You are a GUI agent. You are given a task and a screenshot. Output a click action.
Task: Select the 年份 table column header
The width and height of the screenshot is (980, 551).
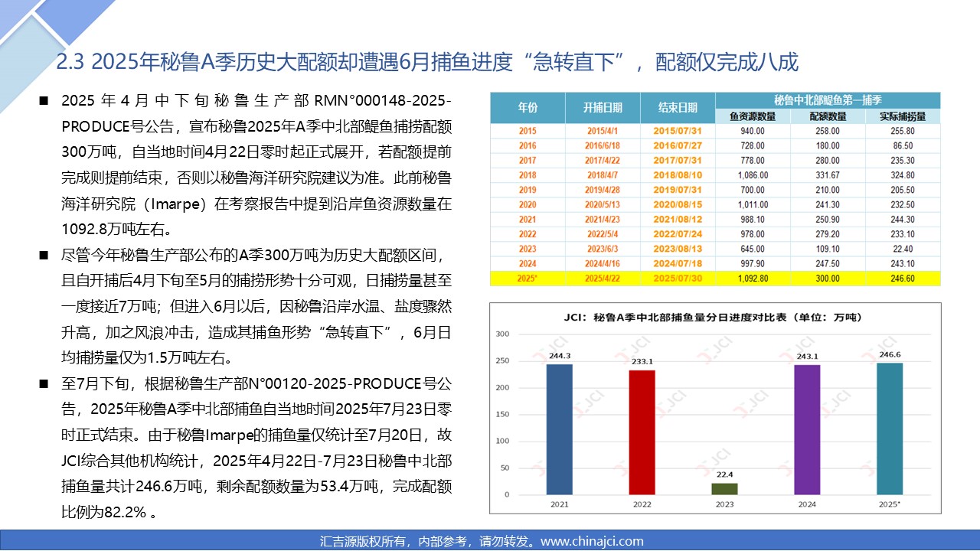click(x=528, y=108)
